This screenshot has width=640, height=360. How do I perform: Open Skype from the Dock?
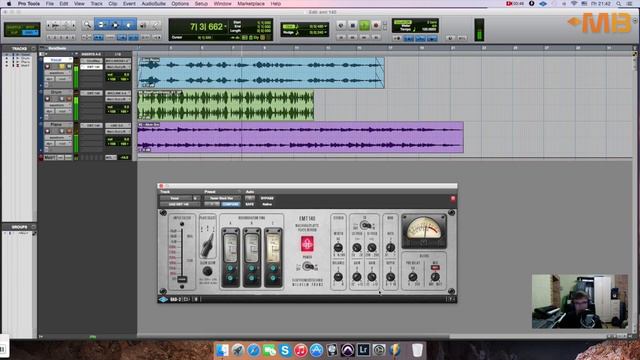[x=285, y=350]
